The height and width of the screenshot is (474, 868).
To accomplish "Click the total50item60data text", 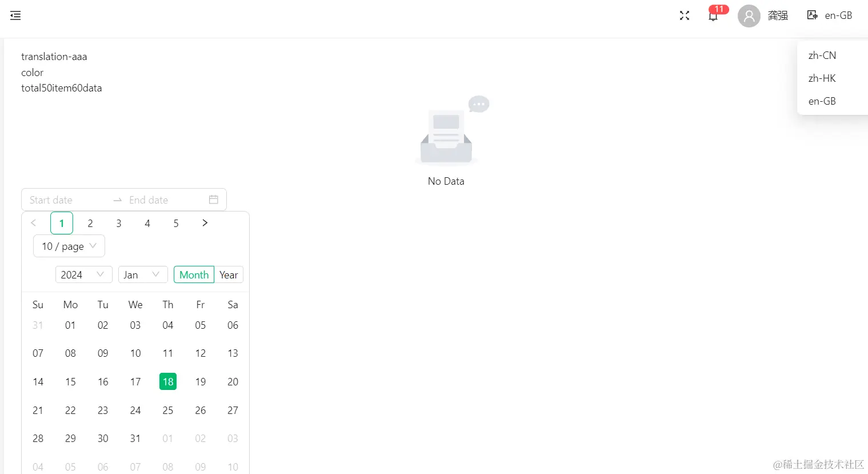I will tap(62, 88).
